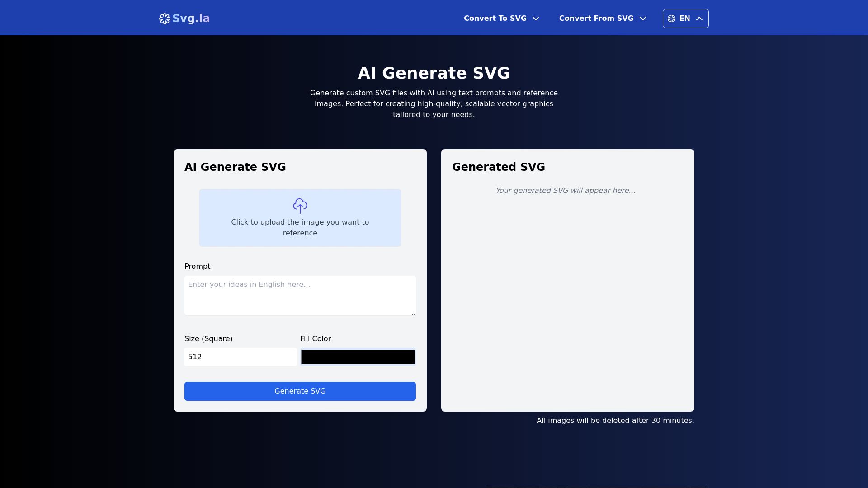Click the Svg.la flower logo icon
Screen dimensions: 868x488
[x=165, y=19]
